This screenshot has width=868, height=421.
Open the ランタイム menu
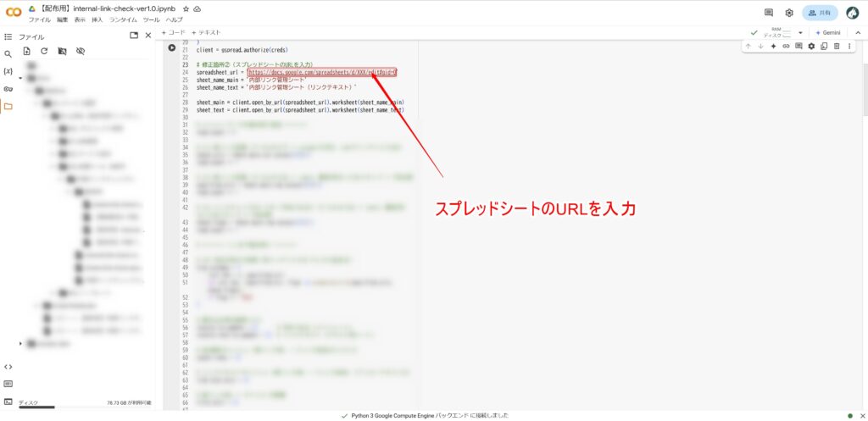click(123, 19)
